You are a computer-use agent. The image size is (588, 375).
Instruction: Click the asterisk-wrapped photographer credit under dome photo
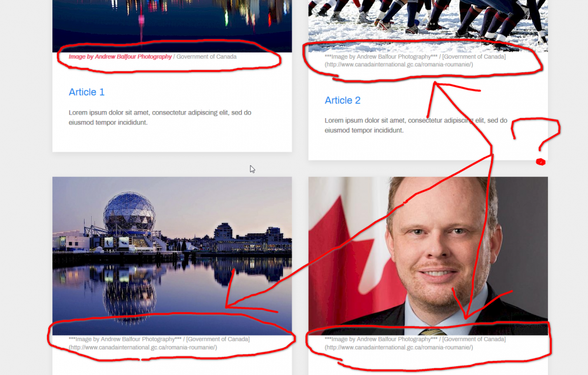coord(125,339)
